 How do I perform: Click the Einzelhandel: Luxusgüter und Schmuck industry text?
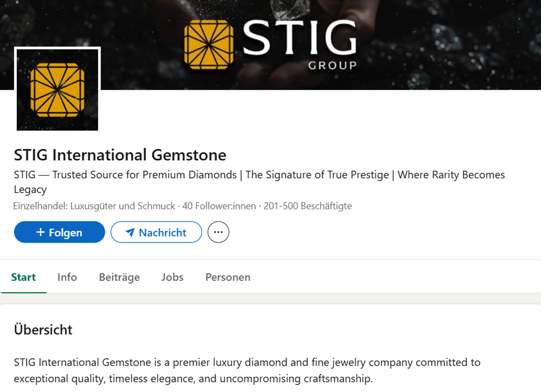coord(94,206)
